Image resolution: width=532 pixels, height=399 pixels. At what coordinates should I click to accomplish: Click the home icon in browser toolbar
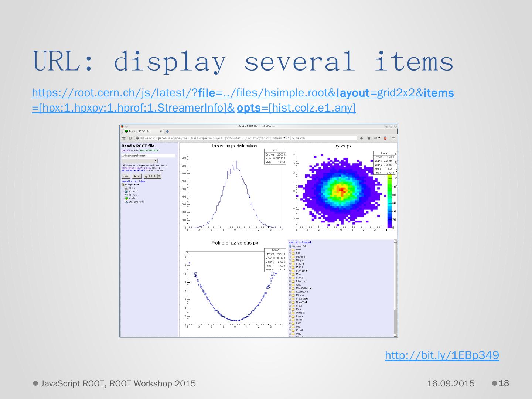[x=368, y=138]
